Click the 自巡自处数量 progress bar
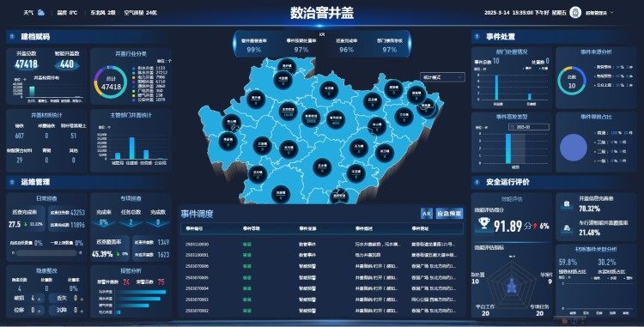 (x=46, y=252)
